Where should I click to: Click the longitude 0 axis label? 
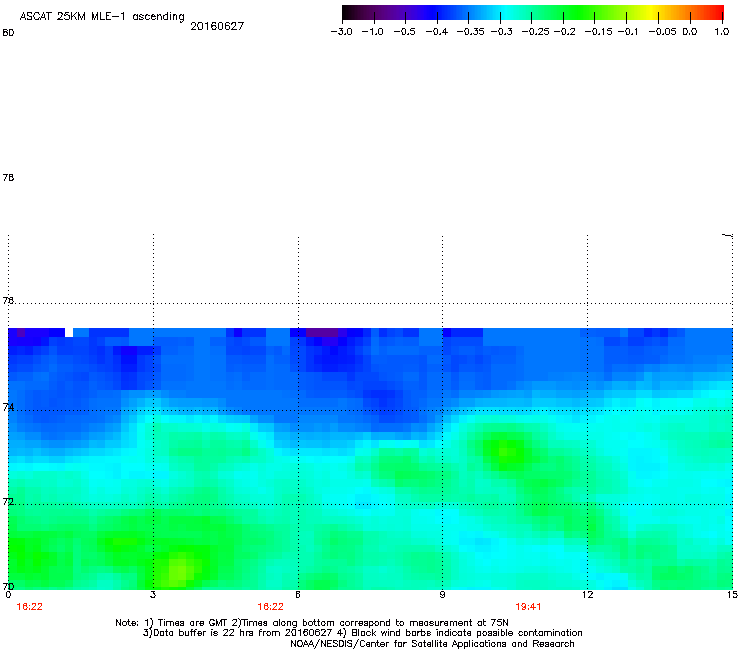tap(8, 595)
